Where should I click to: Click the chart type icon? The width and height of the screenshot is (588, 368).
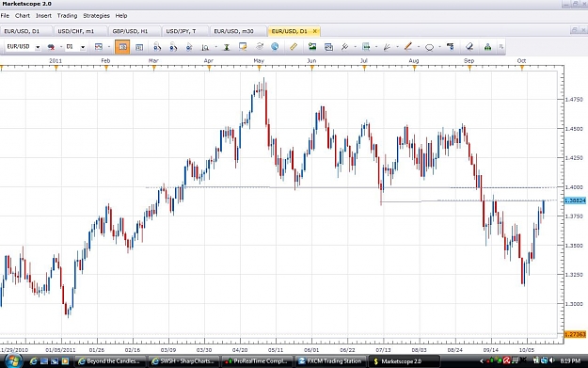point(99,47)
